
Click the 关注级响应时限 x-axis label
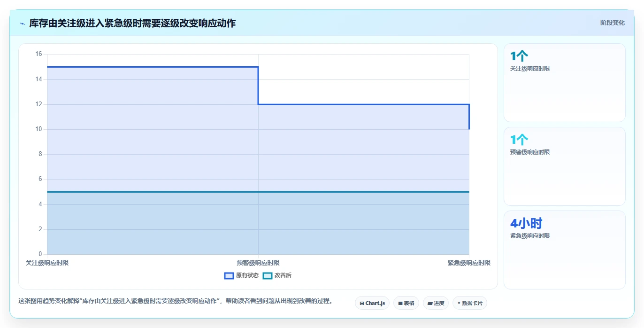[47, 263]
